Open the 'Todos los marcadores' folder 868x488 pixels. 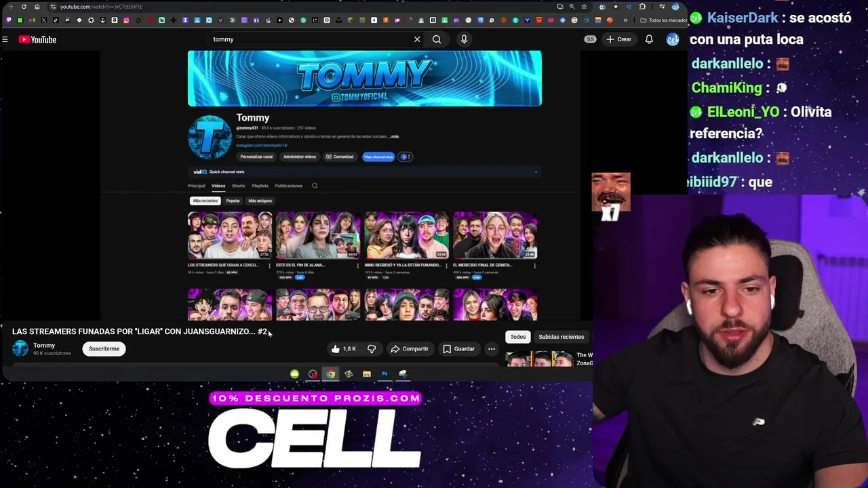[665, 20]
